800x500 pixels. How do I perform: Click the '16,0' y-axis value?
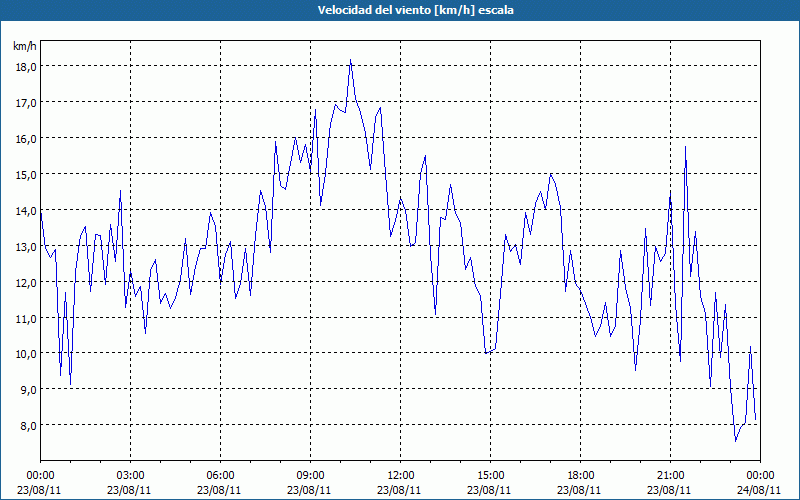click(25, 139)
